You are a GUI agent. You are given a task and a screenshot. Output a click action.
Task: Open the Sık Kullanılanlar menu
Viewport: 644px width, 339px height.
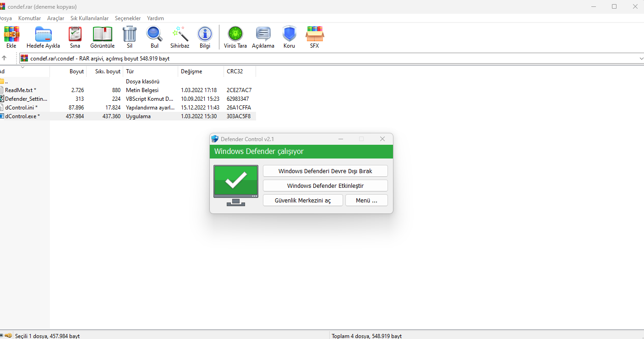[90, 18]
